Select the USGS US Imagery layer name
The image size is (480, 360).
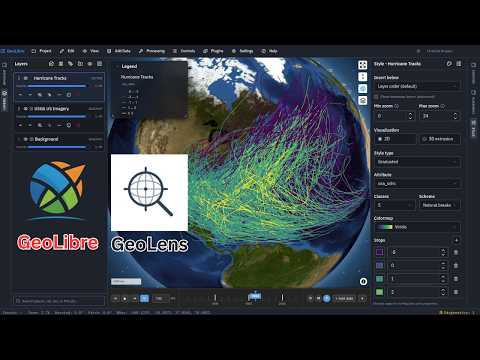[x=52, y=109]
